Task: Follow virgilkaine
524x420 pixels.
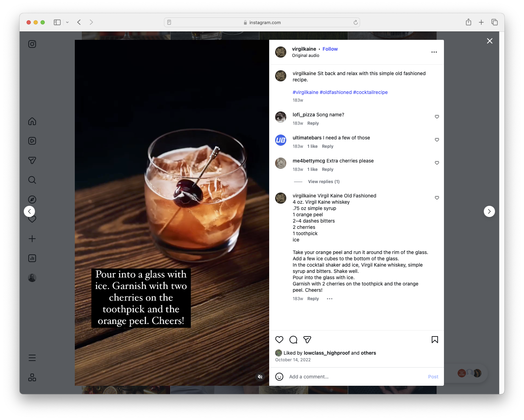Action: point(330,49)
